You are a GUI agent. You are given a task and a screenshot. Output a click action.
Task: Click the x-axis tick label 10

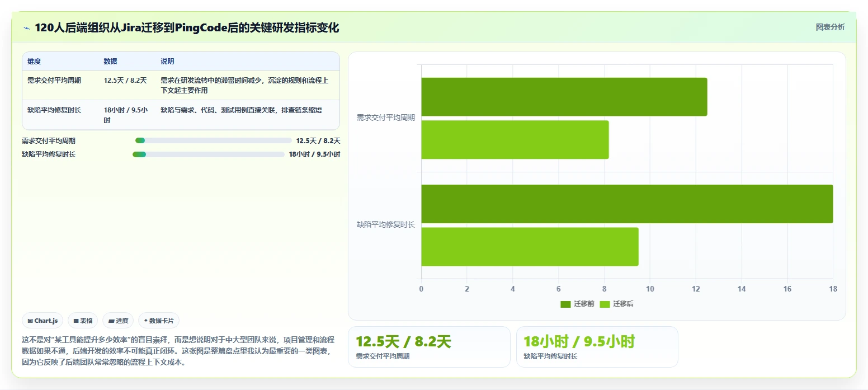pos(650,289)
